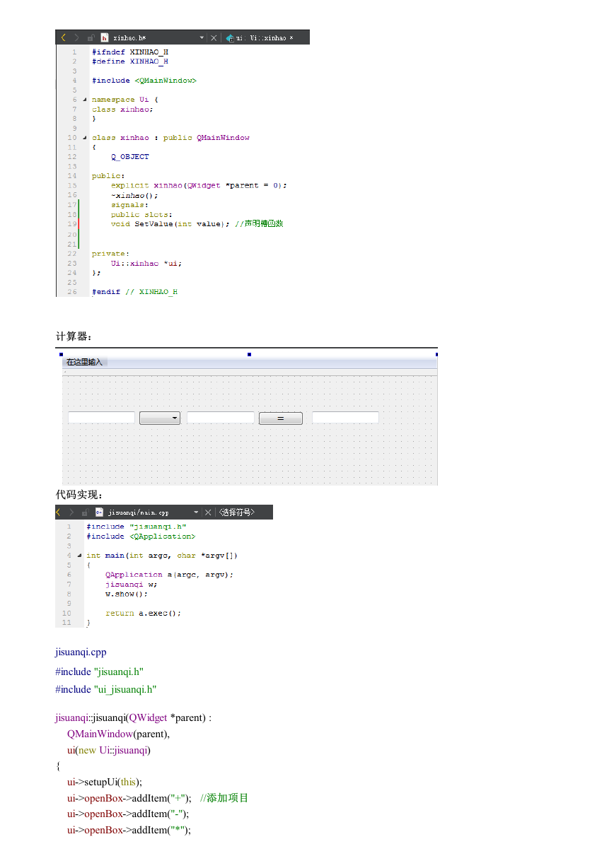This screenshot has width=614, height=868.
Task: Click the addItem("-") line
Action: click(x=129, y=814)
